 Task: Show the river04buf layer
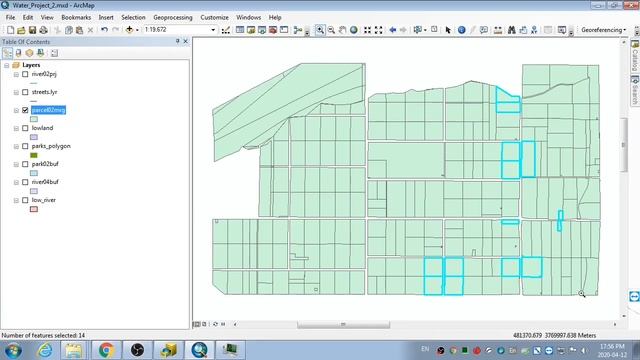click(25, 182)
